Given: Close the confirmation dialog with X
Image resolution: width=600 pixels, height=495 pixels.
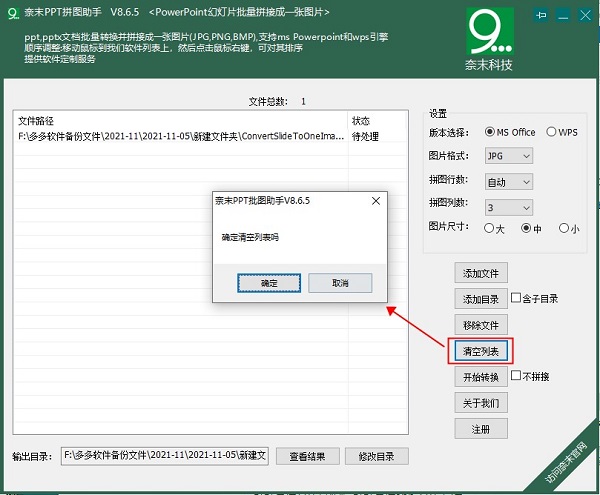Looking at the screenshot, I should click(x=376, y=201).
